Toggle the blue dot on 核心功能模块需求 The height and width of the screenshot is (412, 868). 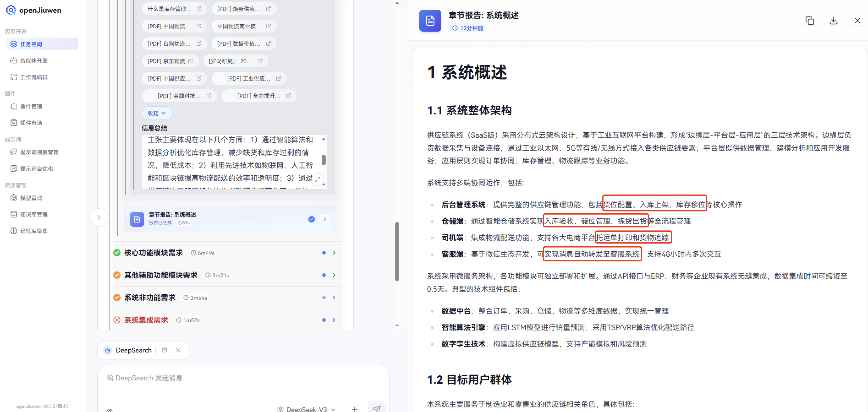(324, 253)
